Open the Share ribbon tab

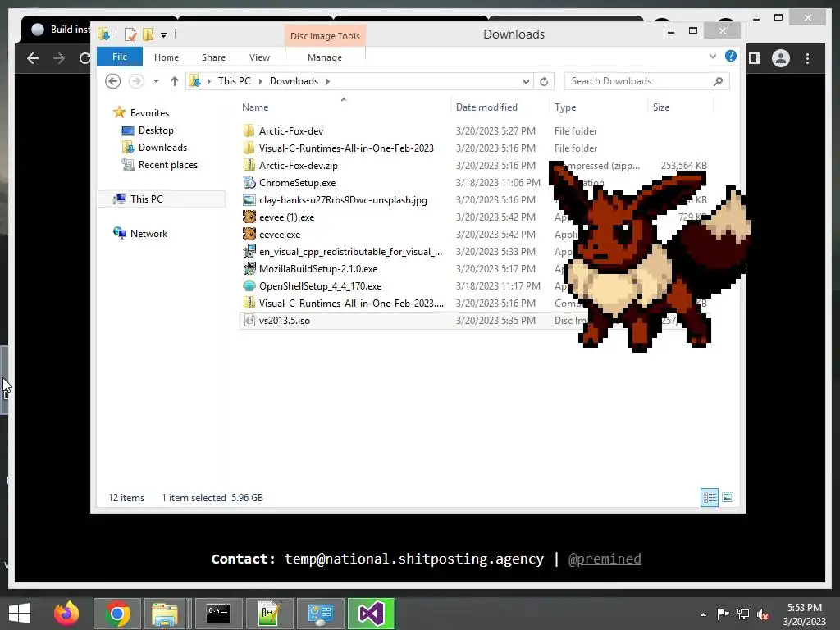click(x=213, y=57)
